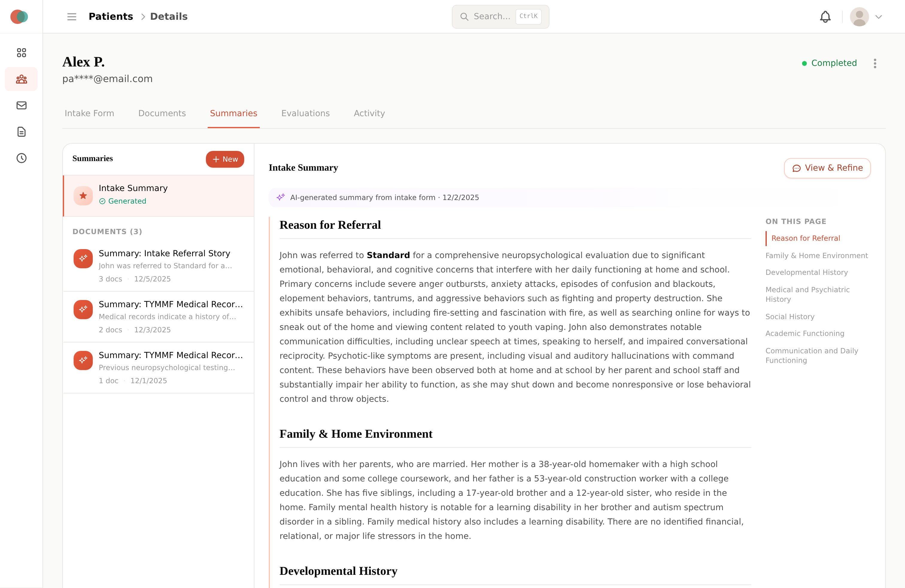Click the New summary button

(x=225, y=159)
